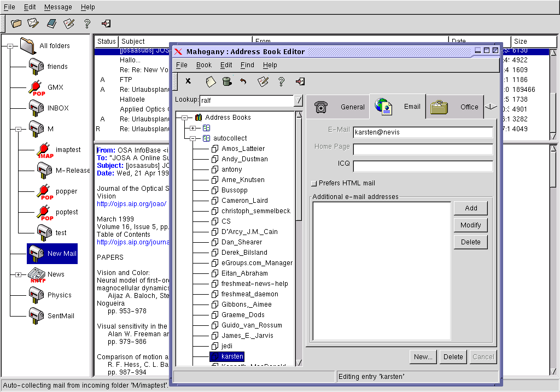Click the new entry page icon
The height and width of the screenshot is (392, 560).
[x=211, y=81]
